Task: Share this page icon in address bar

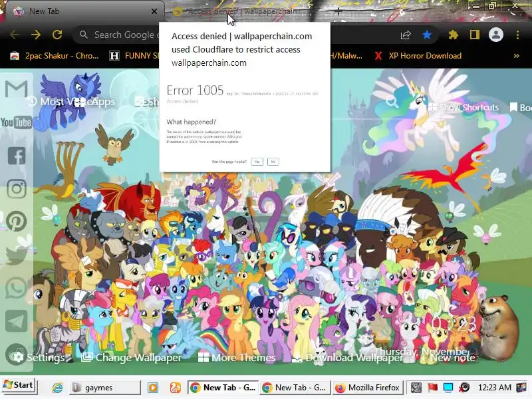Action: pos(406,35)
